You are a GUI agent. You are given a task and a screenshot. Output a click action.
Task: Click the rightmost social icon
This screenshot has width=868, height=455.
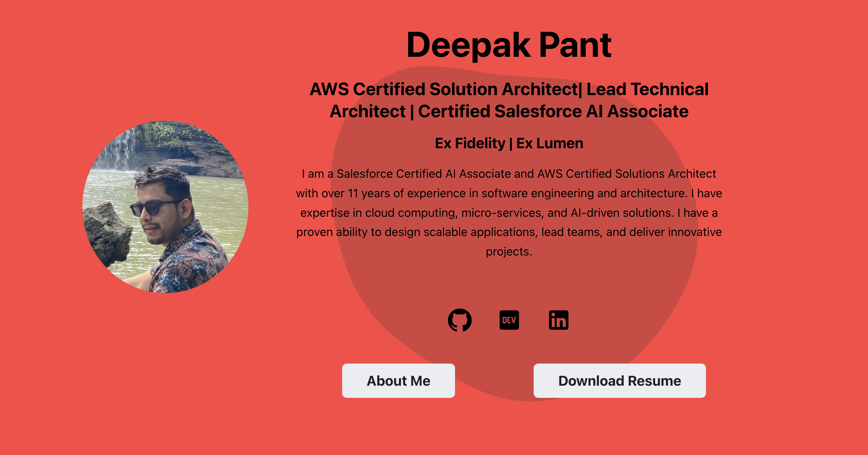click(x=558, y=320)
